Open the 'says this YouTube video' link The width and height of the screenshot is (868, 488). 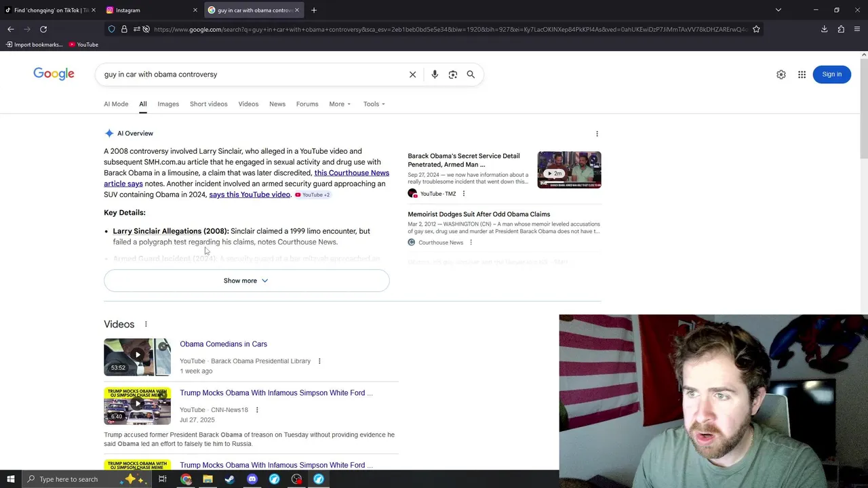coord(250,195)
